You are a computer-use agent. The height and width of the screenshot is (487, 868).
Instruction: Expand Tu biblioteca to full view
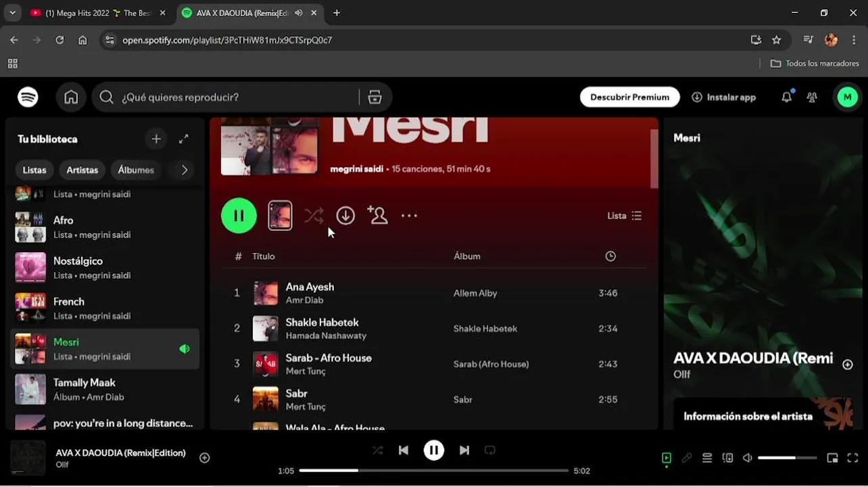(183, 139)
